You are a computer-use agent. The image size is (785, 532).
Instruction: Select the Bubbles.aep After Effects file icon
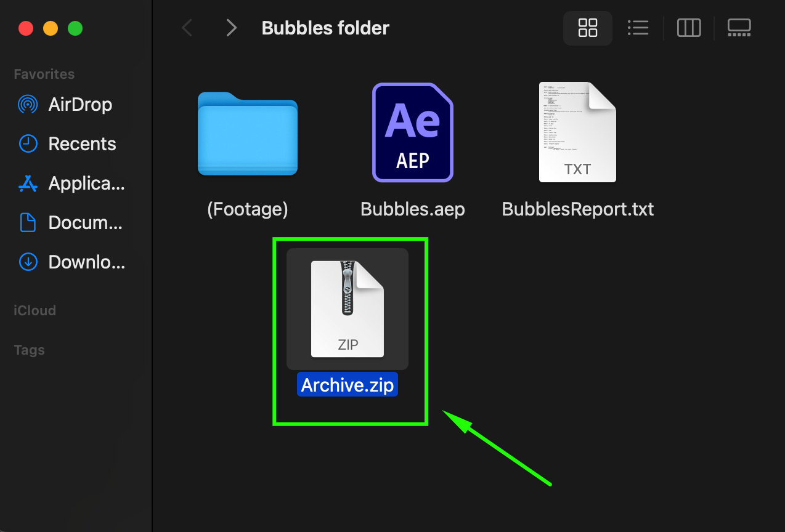tap(412, 132)
